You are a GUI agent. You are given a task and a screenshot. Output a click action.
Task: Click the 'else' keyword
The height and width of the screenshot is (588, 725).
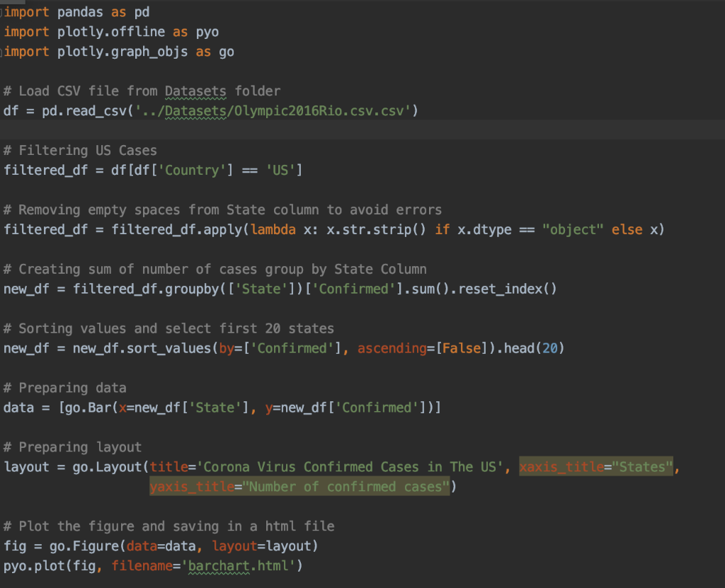coord(627,230)
